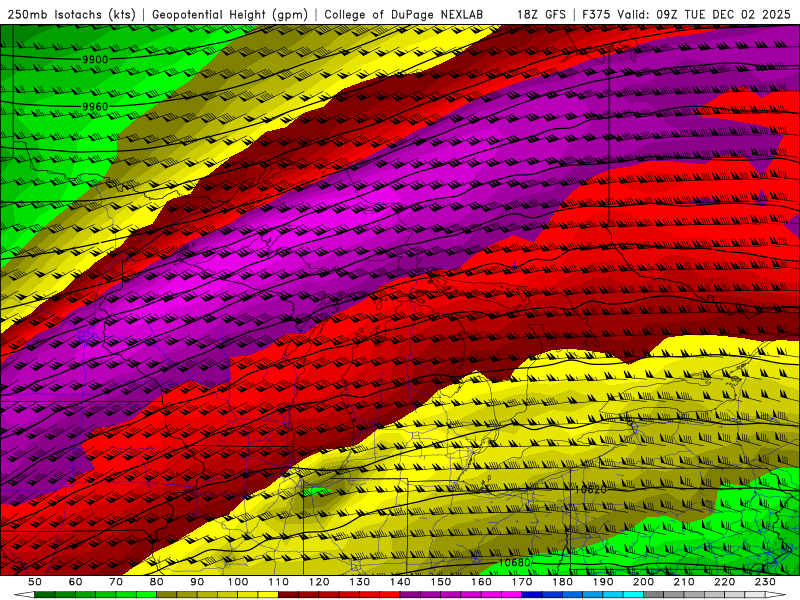
Task: Click the 160 value on color scale
Action: coord(481,582)
